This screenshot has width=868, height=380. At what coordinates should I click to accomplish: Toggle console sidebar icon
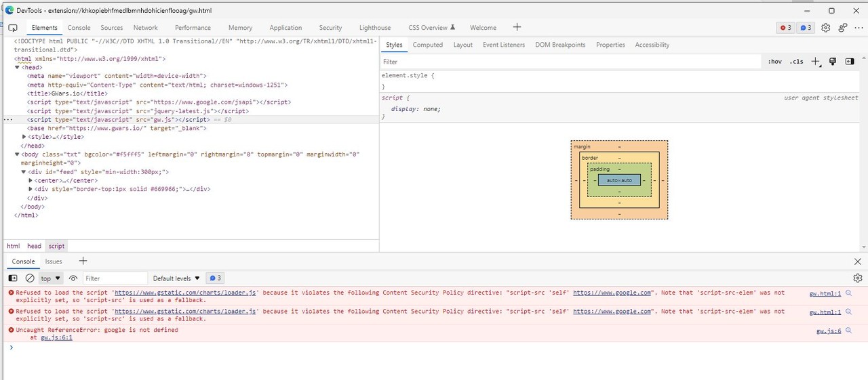pos(13,278)
